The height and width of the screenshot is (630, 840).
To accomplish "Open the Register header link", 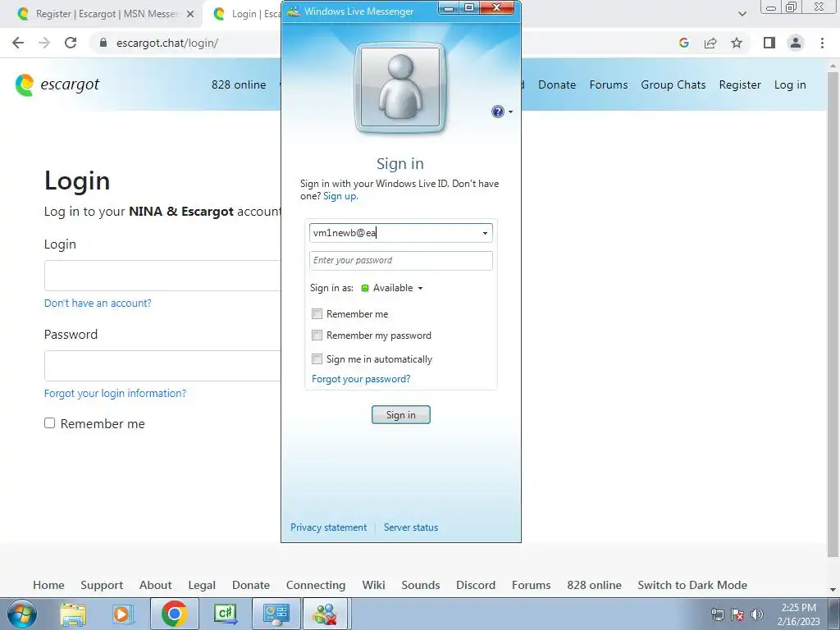I will (x=740, y=84).
